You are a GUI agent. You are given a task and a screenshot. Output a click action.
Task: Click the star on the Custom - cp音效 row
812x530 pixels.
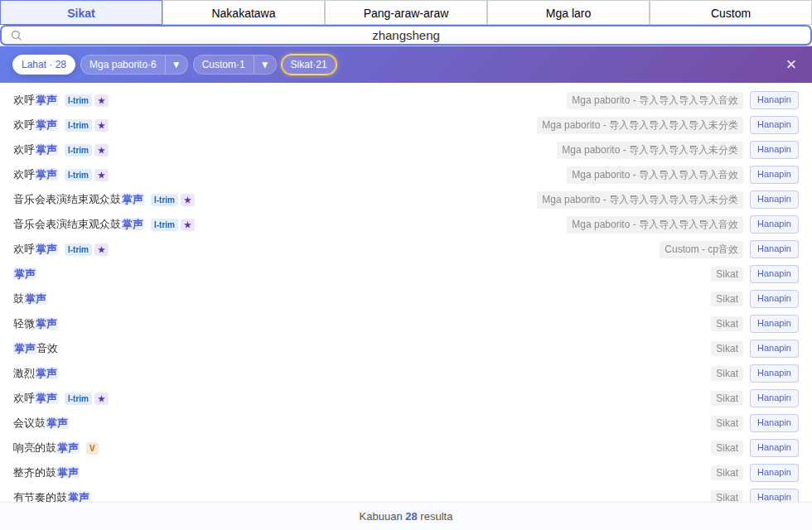point(101,249)
